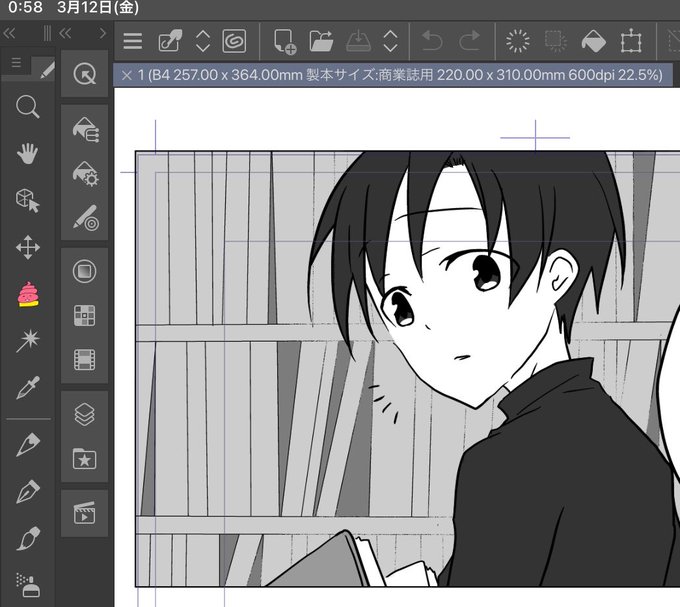
Task: Select the Eyedropper tool
Action: tap(28, 388)
